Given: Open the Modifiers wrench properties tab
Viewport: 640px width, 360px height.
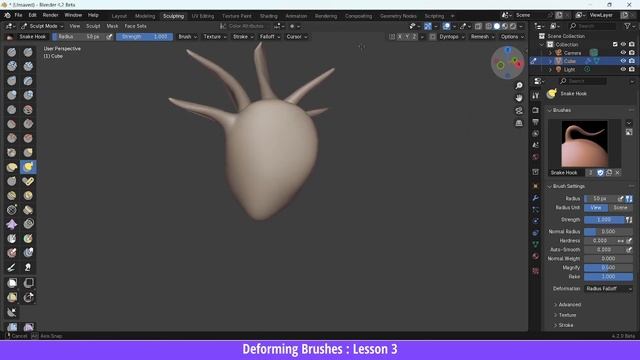Looking at the screenshot, I should coord(536,198).
